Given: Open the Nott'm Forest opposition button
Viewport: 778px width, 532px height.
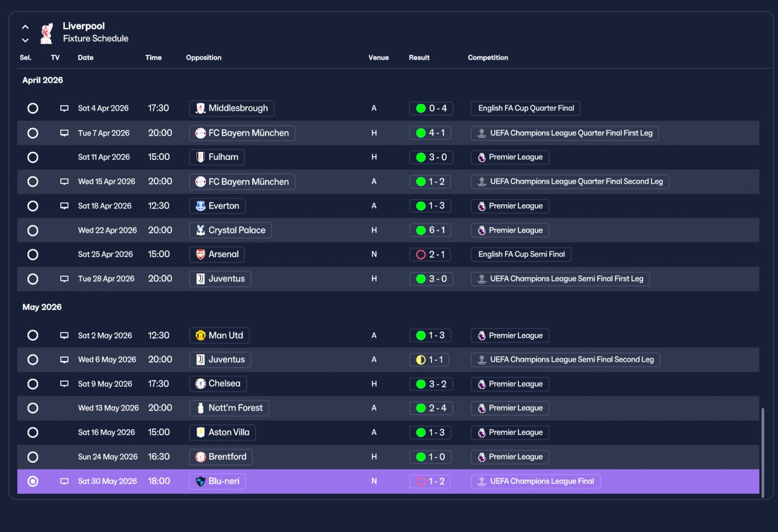Looking at the screenshot, I should [x=229, y=408].
